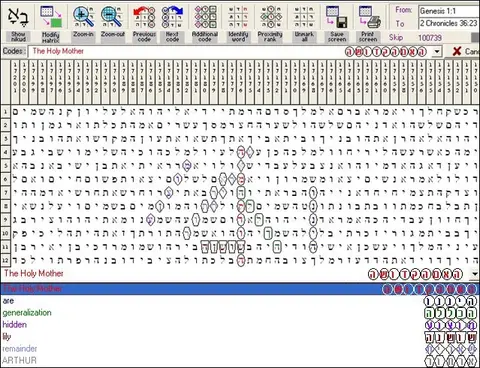Go to Next code icon
This screenshot has height=368, width=480.
172,17
